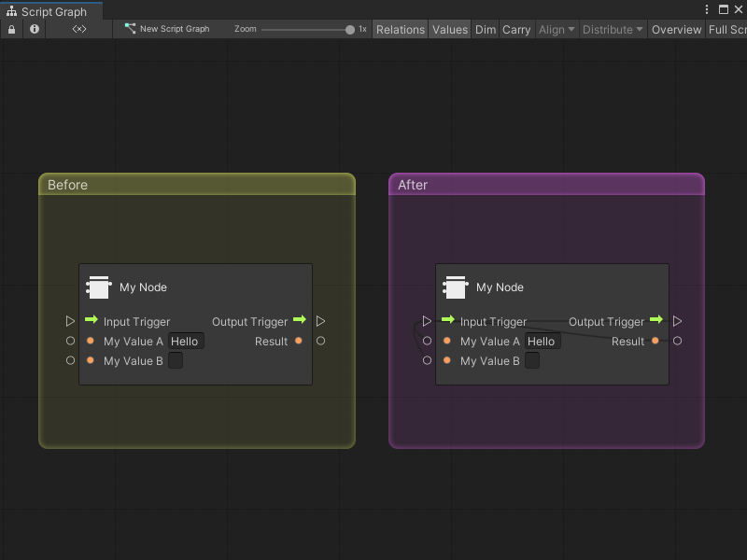The image size is (747, 560).
Task: Click the Result output dot on Before's My Node
Action: (x=298, y=341)
